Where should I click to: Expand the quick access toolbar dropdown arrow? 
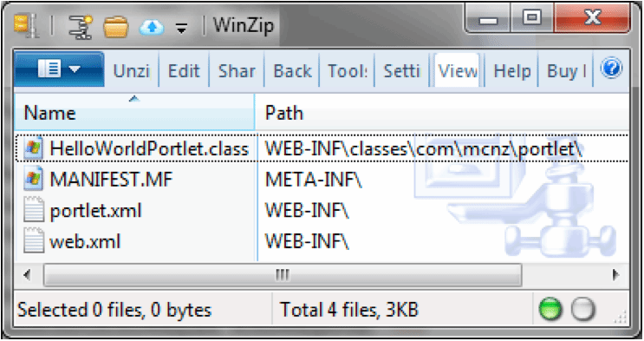pyautogui.click(x=181, y=29)
